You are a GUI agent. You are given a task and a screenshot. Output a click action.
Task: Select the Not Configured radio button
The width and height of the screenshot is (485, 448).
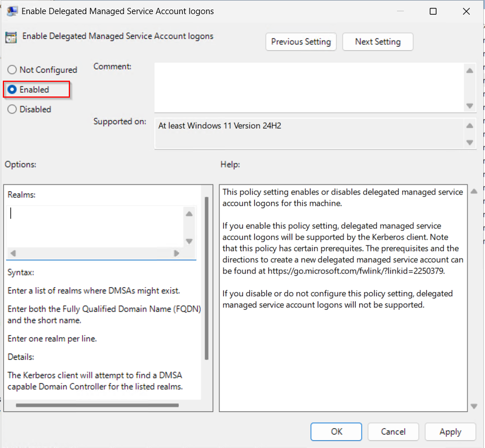pos(12,69)
